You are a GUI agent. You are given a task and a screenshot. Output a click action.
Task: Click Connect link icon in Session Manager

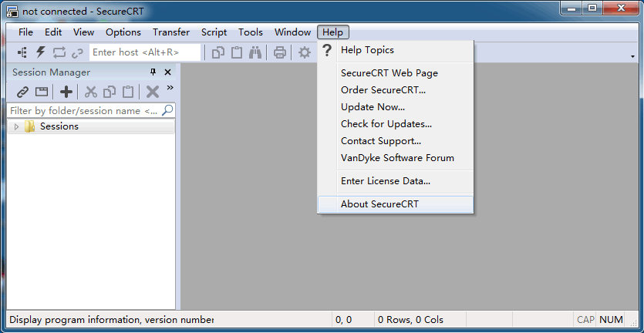tap(22, 92)
